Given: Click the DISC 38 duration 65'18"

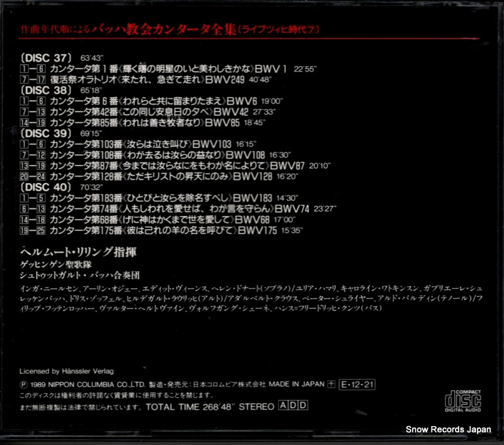Looking at the screenshot, I should [91, 90].
